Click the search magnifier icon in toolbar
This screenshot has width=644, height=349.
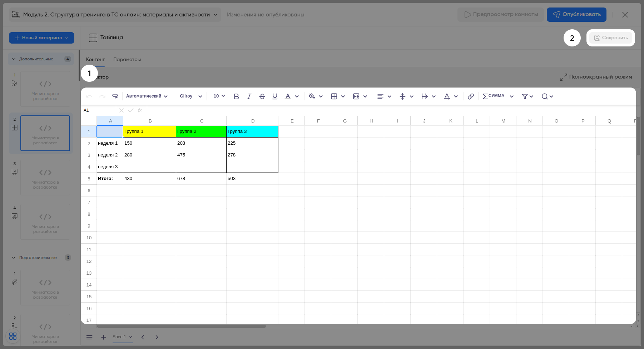[545, 96]
